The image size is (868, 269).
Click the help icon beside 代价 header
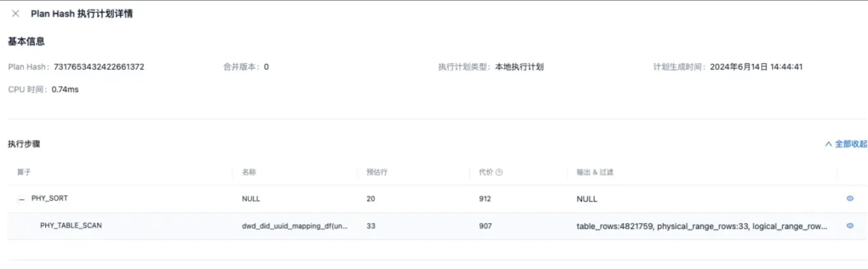(x=499, y=172)
